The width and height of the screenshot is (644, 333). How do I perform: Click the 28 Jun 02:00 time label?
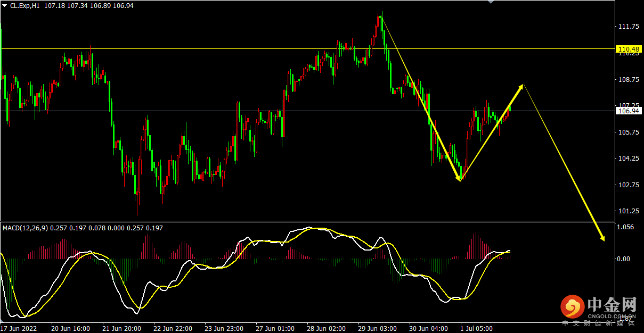pos(327,328)
